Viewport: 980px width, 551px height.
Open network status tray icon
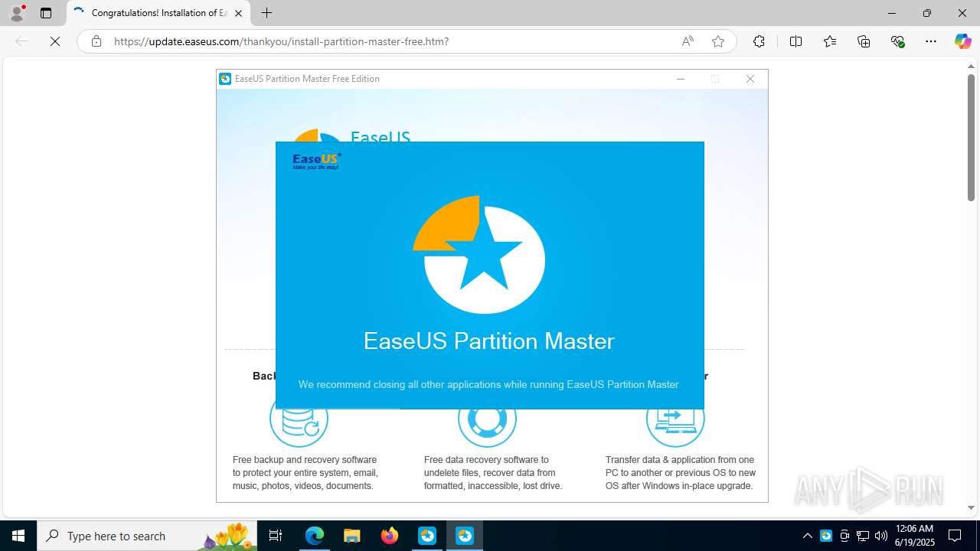pos(863,536)
